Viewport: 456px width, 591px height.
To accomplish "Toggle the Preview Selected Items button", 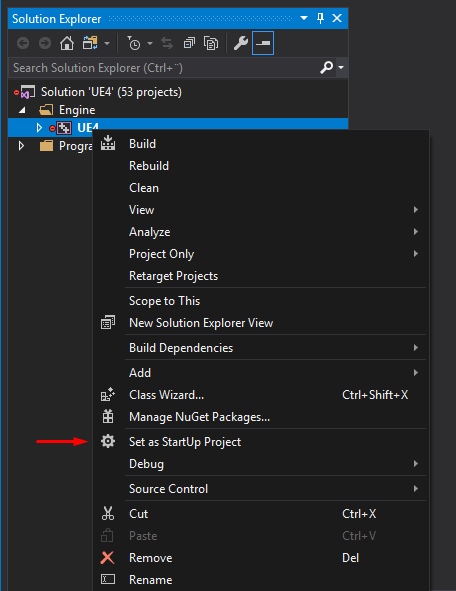I will [263, 43].
